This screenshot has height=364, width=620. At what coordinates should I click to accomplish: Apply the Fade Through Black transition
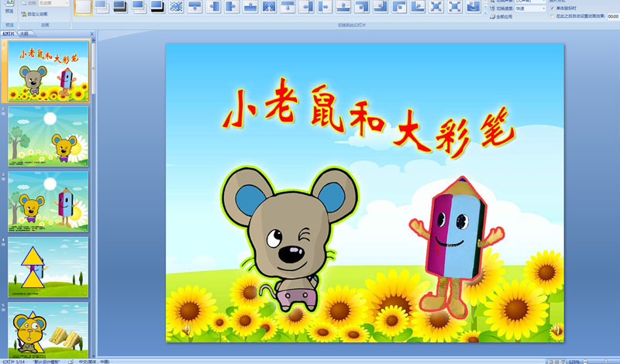coord(121,6)
